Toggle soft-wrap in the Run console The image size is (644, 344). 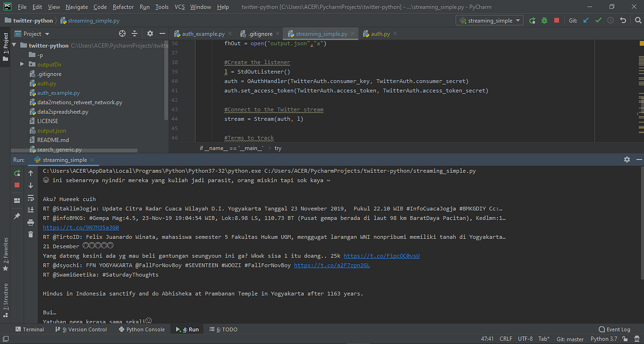click(x=31, y=197)
